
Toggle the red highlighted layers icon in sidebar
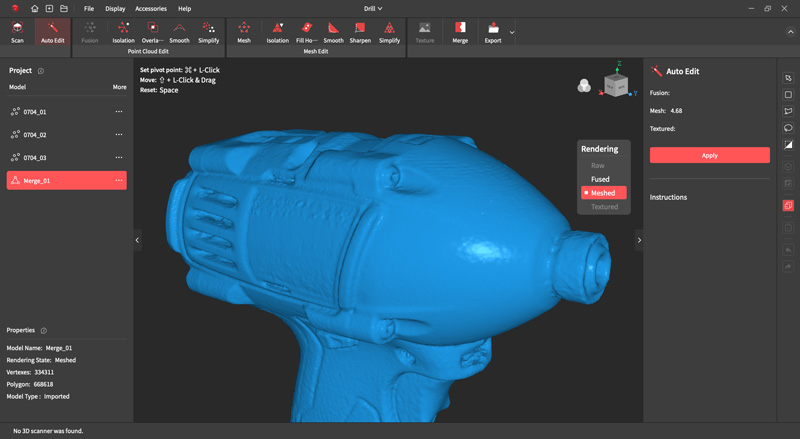[788, 205]
